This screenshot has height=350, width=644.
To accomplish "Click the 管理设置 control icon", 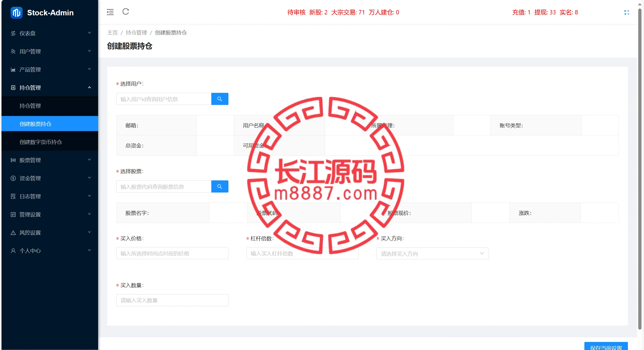I will [x=13, y=214].
